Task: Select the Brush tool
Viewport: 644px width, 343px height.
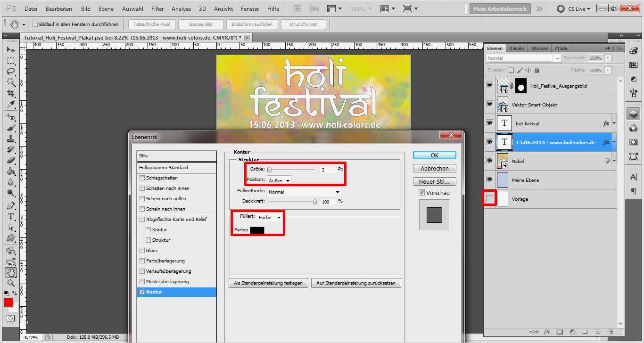Action: (x=11, y=128)
